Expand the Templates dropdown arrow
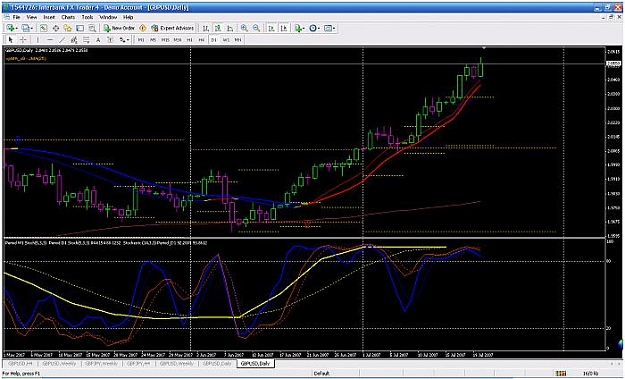This screenshot has width=625, height=379. tap(334, 28)
